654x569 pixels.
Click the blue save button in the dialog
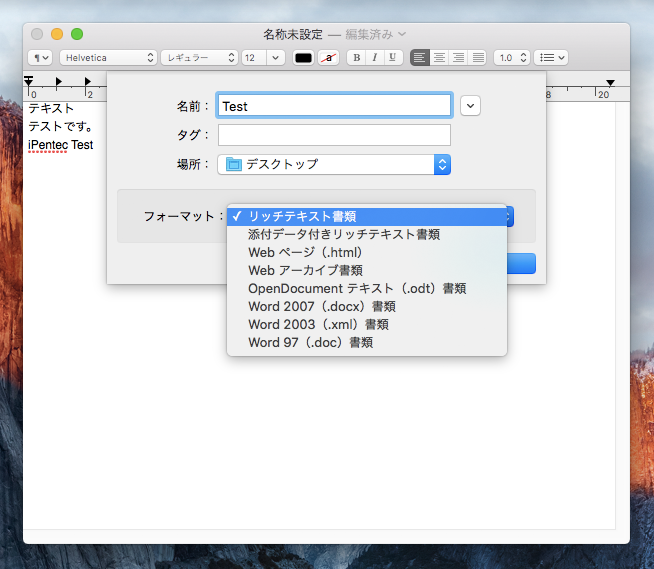point(521,264)
